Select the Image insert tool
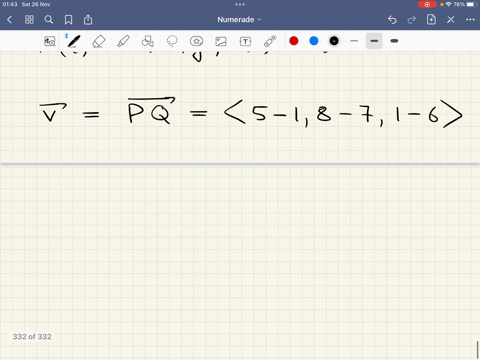Image resolution: width=480 pixels, height=360 pixels. click(x=221, y=41)
